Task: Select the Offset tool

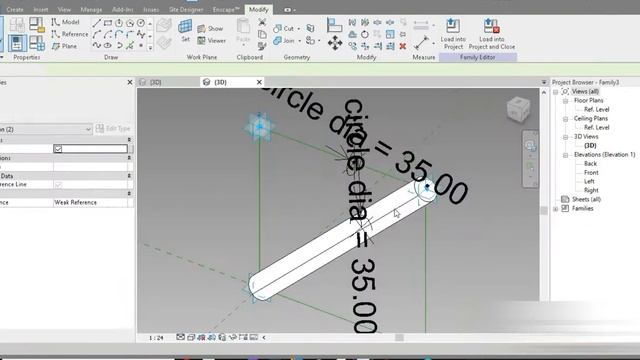Action: point(352,34)
